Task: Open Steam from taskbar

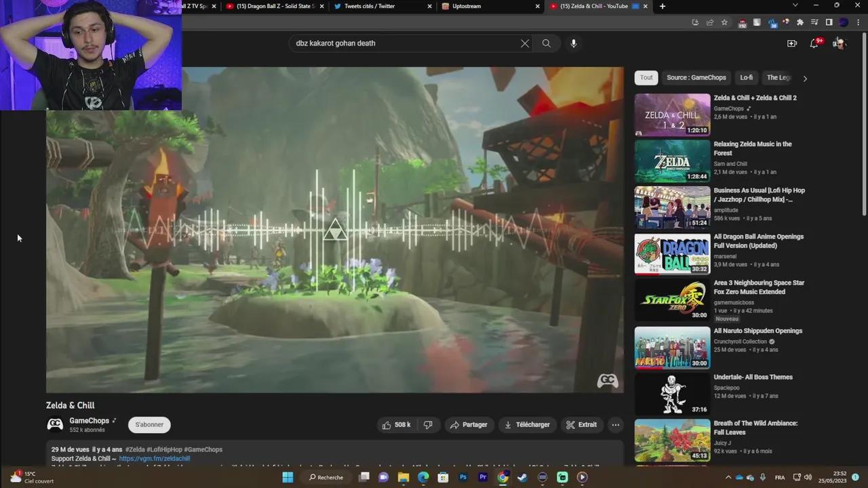Action: (522, 477)
